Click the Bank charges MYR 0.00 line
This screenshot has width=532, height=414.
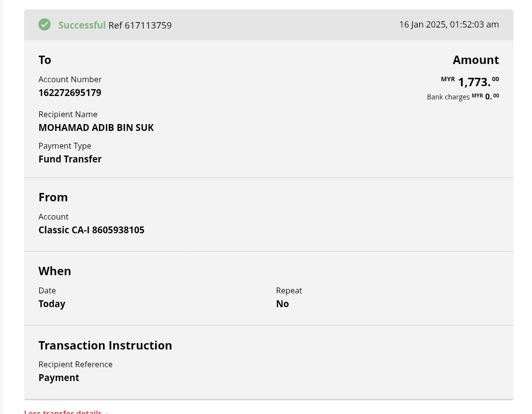463,96
